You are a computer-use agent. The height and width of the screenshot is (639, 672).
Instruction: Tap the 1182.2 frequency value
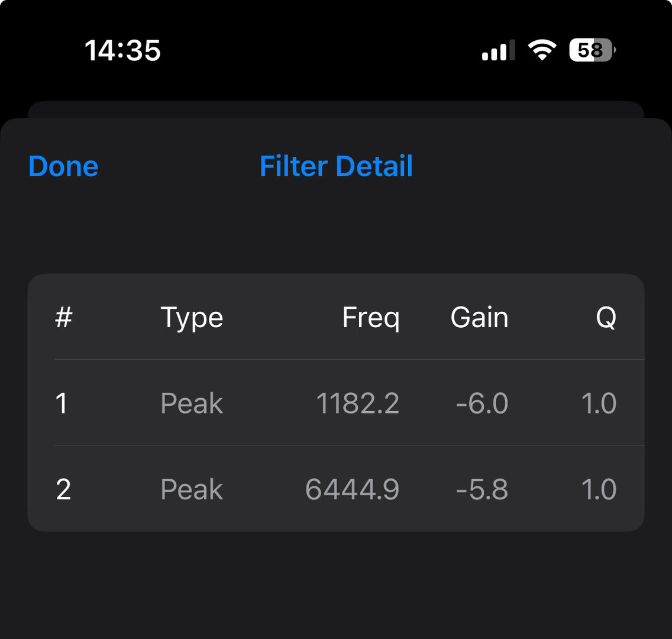(358, 404)
